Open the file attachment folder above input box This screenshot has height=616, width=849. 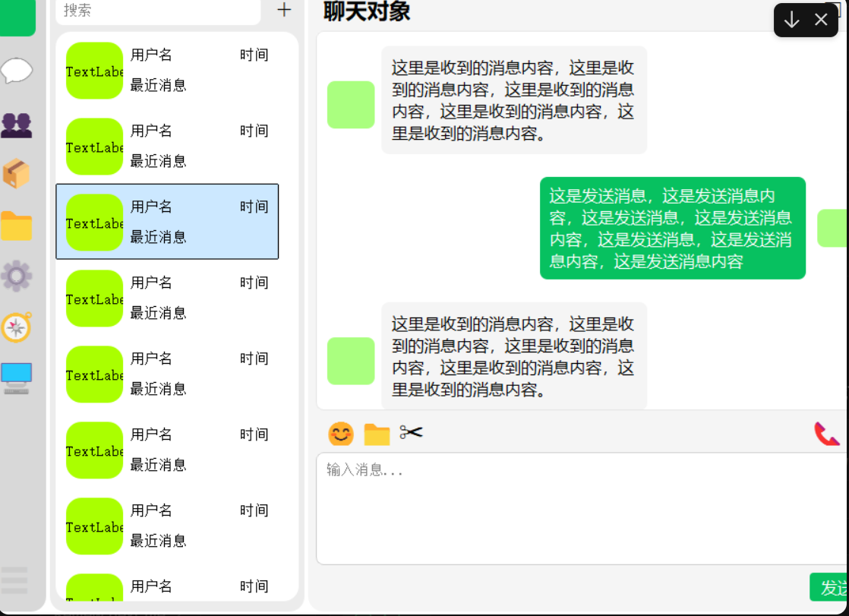pos(377,434)
